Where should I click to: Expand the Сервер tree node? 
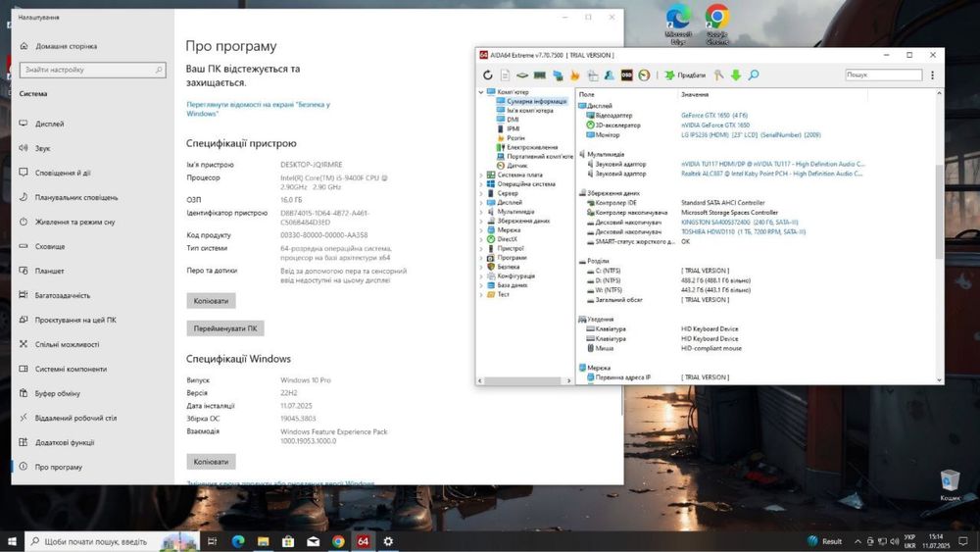[480, 193]
